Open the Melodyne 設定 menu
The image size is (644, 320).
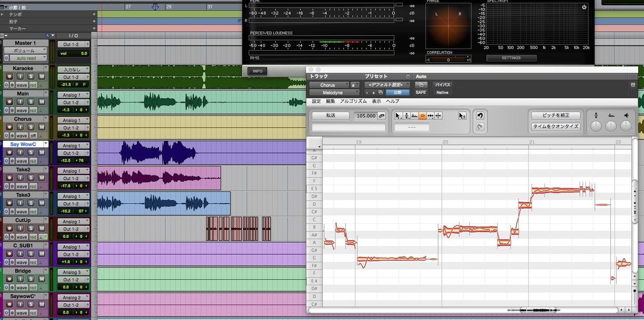[x=316, y=101]
